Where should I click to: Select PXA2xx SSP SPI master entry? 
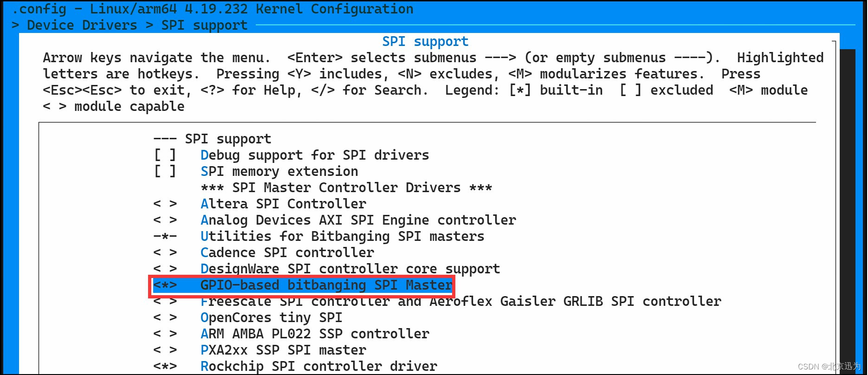click(283, 350)
